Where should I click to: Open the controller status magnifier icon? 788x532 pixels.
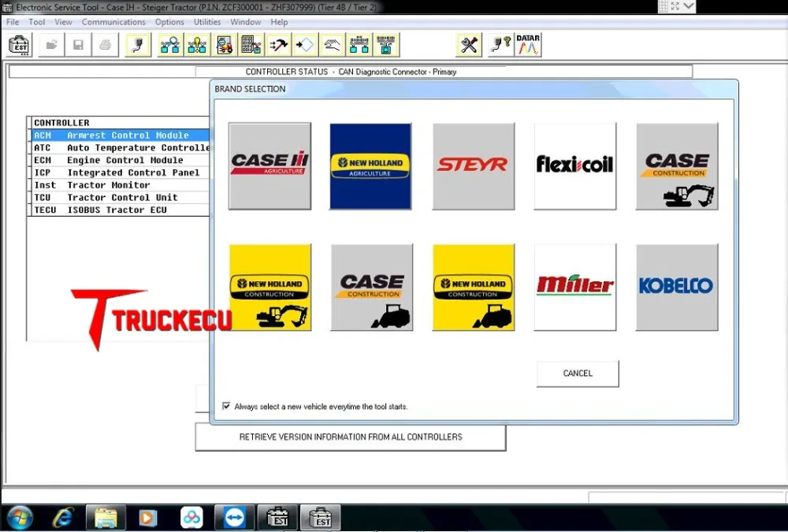[170, 45]
